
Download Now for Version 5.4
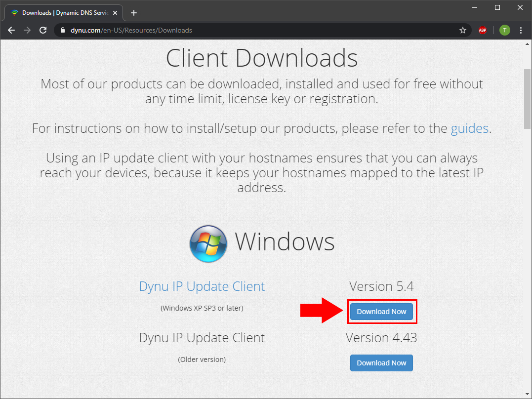[381, 312]
